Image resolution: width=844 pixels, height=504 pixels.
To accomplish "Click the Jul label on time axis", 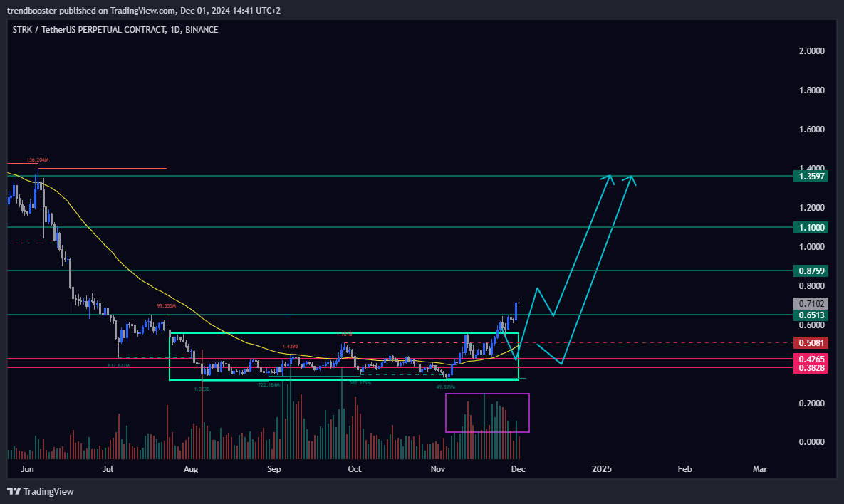I will [108, 469].
